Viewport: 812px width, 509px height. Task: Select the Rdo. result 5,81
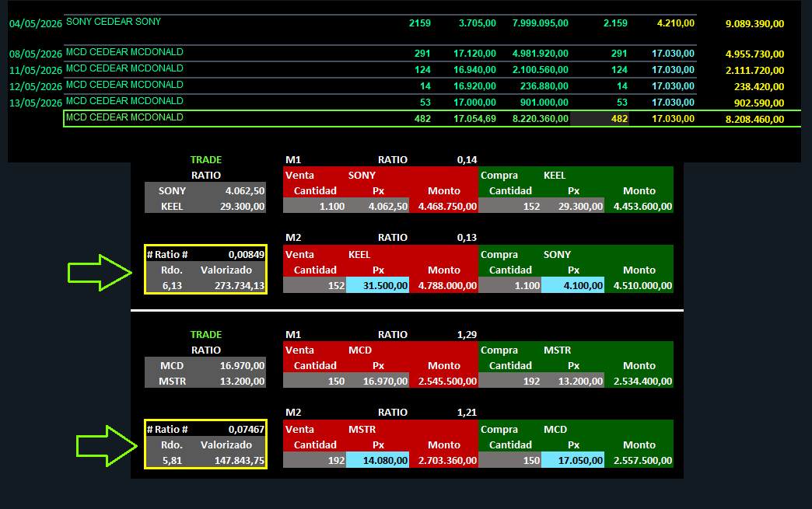coord(172,460)
